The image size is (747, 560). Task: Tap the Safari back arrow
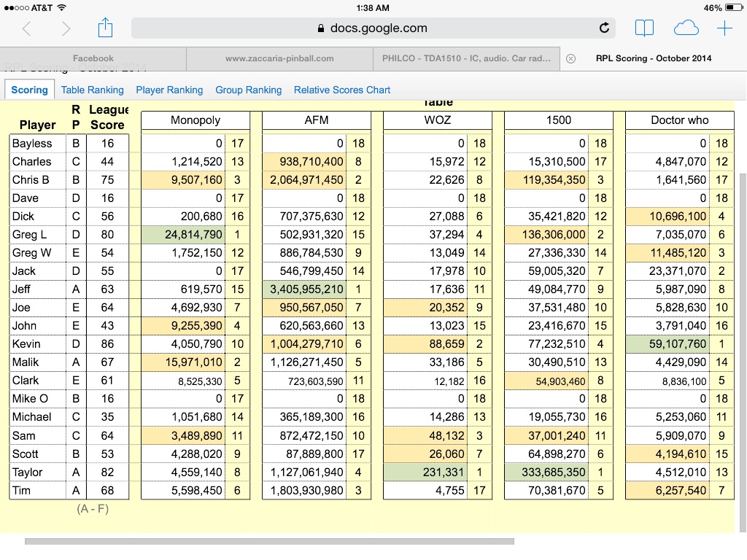[27, 28]
